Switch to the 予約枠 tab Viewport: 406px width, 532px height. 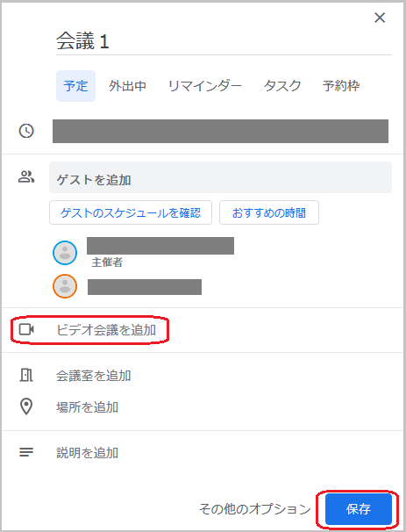[341, 86]
